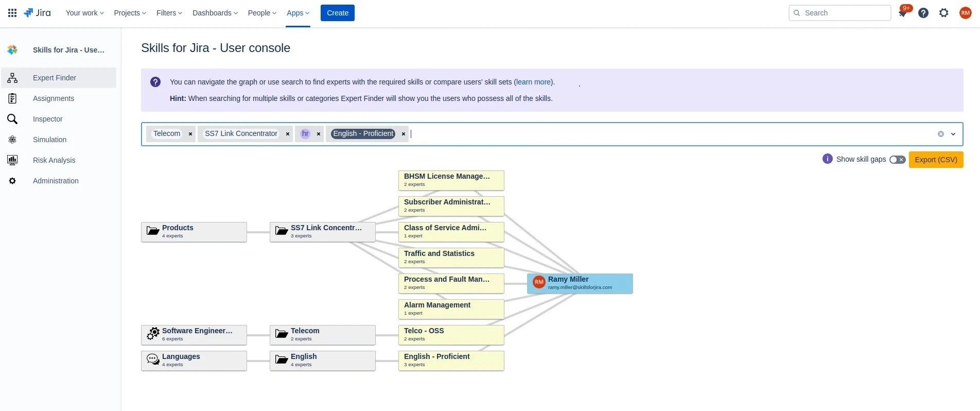The image size is (980, 411).
Task: Click the Telecom filter tag label
Action: pos(167,134)
